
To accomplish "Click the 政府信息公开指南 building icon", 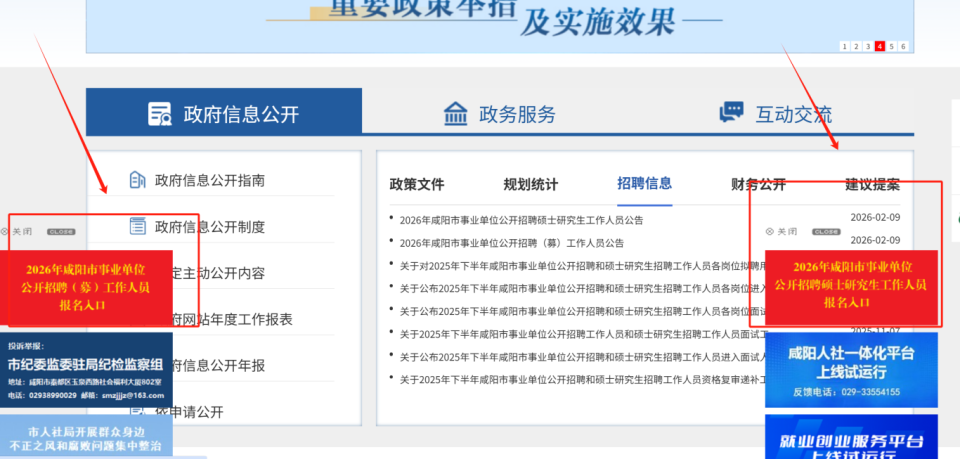I will 138,180.
